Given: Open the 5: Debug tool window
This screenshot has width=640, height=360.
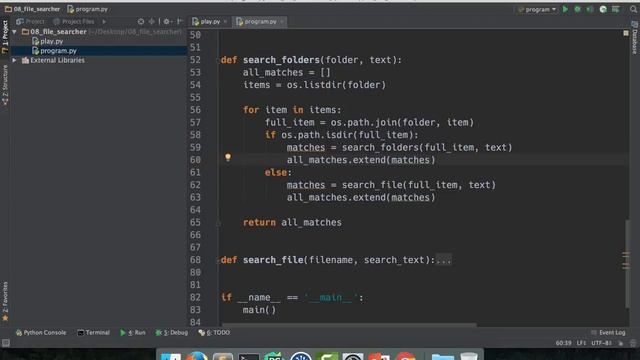Looking at the screenshot, I should pyautogui.click(x=171, y=333).
